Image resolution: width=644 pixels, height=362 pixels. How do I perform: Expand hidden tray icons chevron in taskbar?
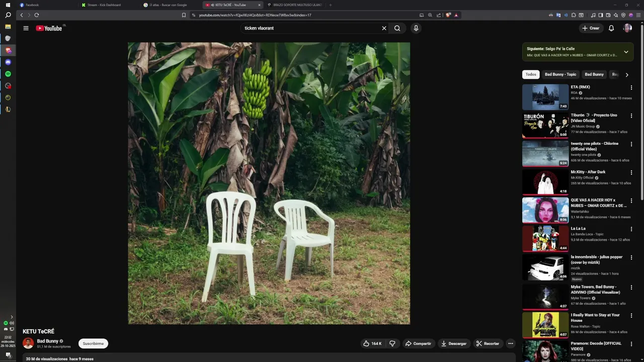click(12, 317)
